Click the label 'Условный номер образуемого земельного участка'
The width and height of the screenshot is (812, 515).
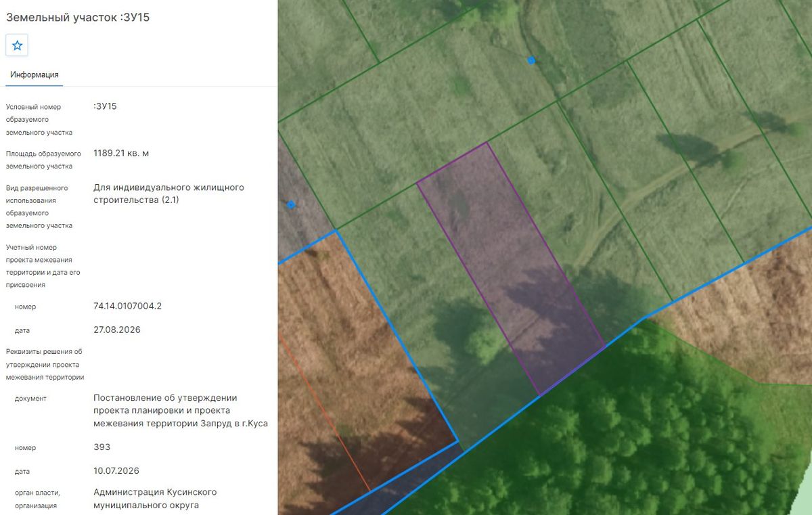click(39, 120)
